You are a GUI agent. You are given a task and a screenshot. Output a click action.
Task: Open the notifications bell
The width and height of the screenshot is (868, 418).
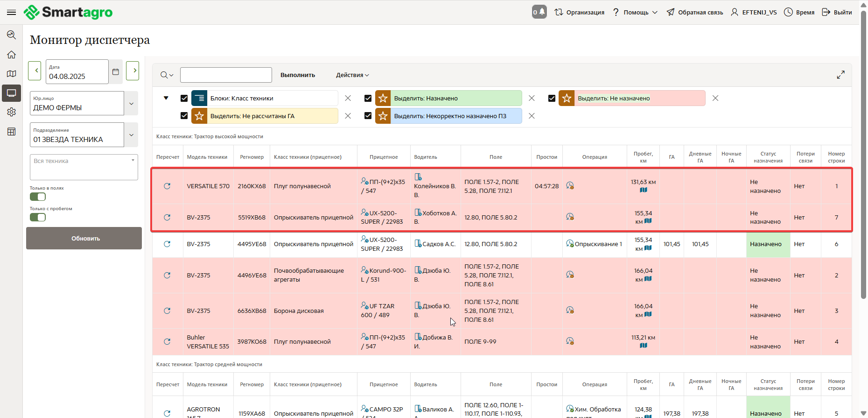point(539,12)
